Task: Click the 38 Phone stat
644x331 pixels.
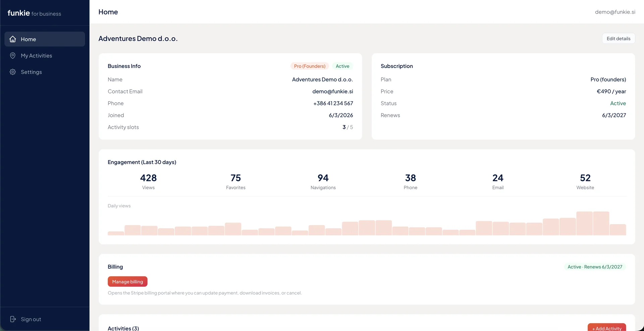Action: [x=411, y=182]
